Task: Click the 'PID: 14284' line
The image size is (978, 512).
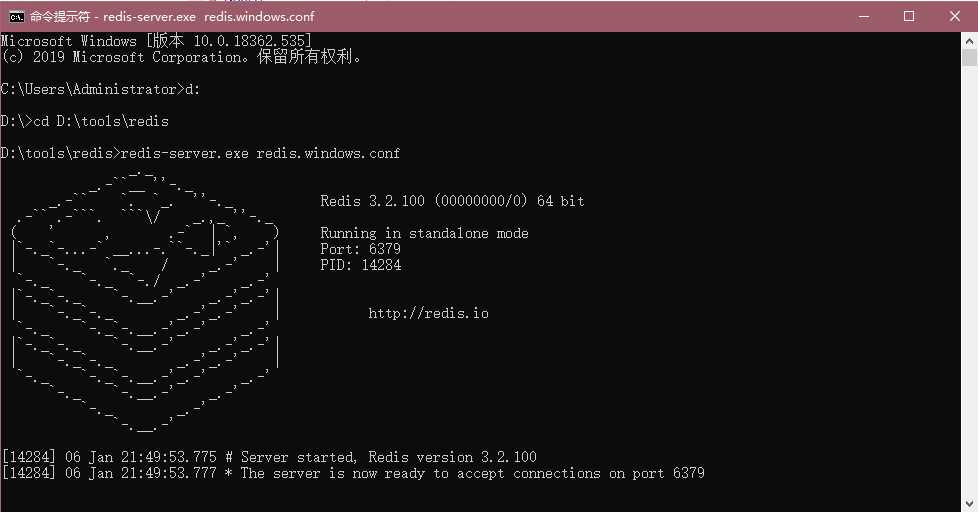Action: click(361, 265)
